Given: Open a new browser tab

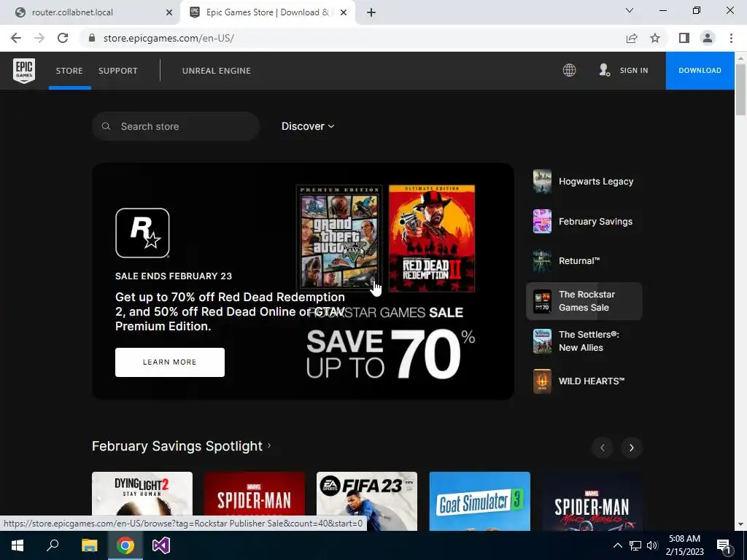Looking at the screenshot, I should point(371,12).
